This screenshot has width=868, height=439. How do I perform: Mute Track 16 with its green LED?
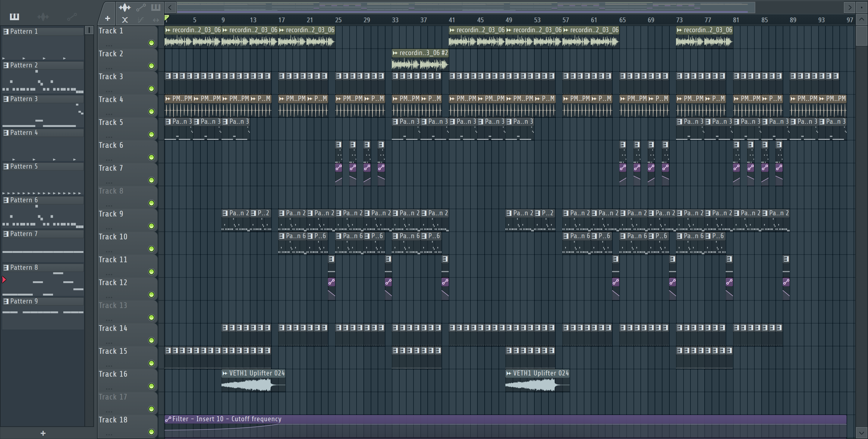tap(152, 386)
